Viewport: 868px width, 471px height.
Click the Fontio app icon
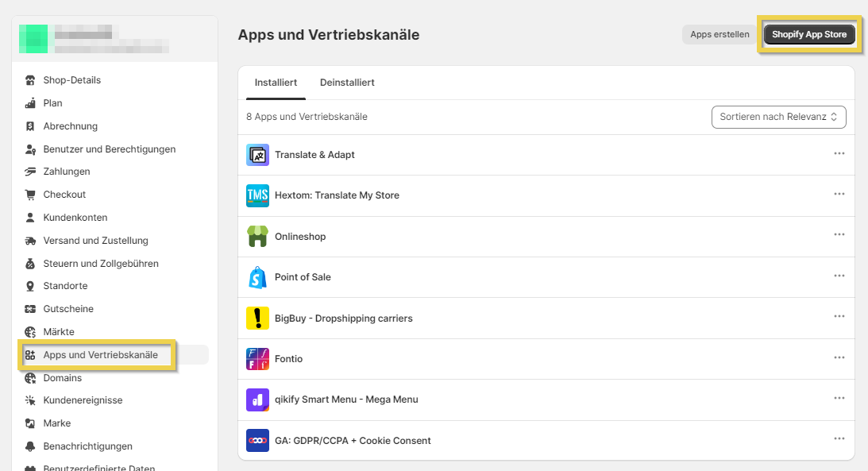coord(258,359)
